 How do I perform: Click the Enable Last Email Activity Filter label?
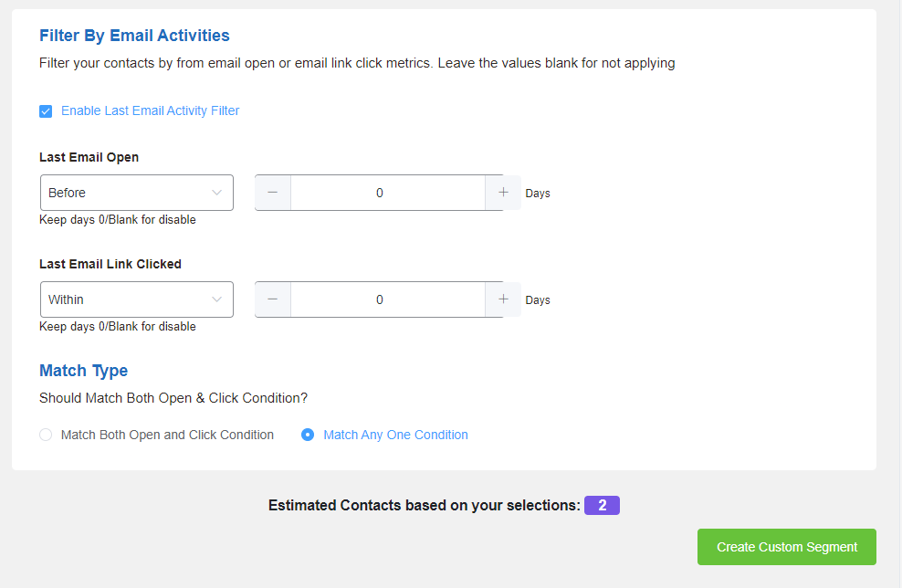click(x=150, y=110)
